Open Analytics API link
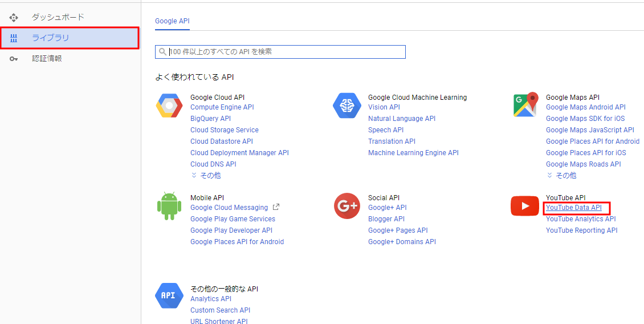644x324 pixels. tap(211, 299)
